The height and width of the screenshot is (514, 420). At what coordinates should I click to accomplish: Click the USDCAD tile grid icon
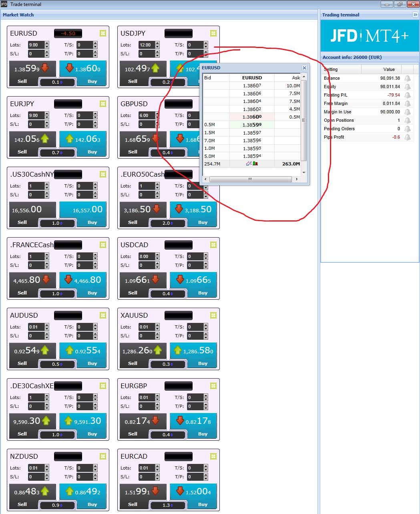click(213, 245)
